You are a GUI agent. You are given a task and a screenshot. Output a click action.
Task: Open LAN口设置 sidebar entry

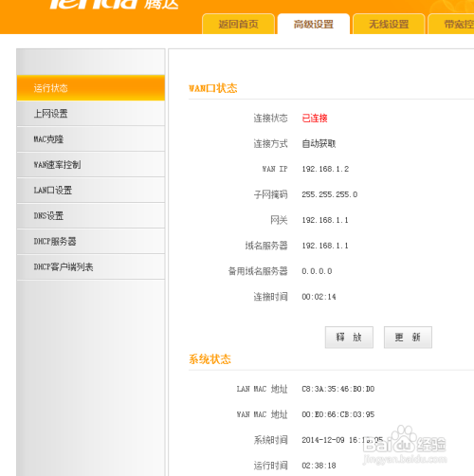pos(91,191)
